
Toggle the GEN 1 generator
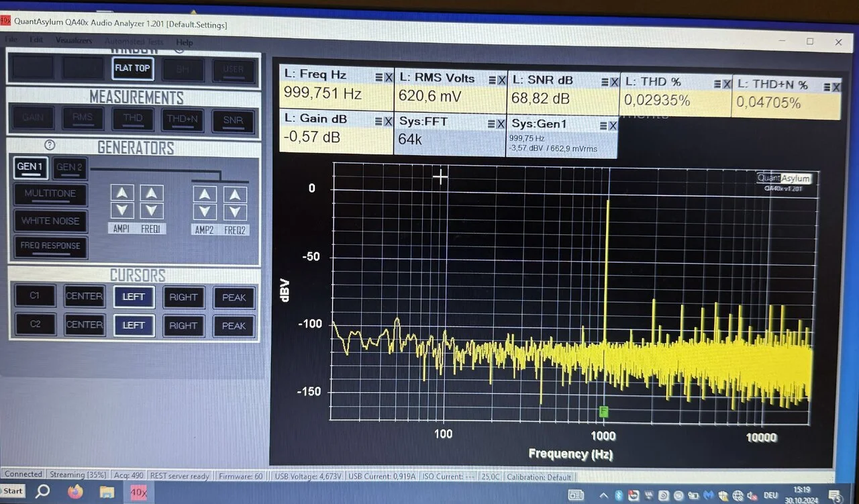pos(31,167)
